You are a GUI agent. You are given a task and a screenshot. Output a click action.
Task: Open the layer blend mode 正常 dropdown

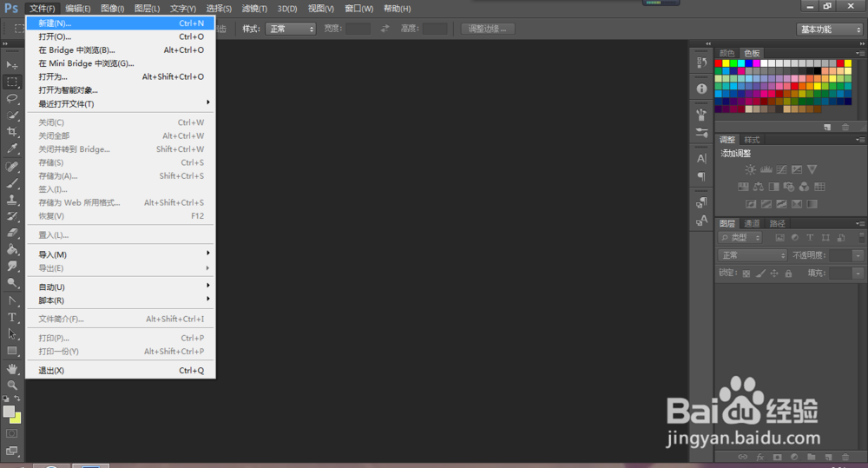click(x=753, y=255)
